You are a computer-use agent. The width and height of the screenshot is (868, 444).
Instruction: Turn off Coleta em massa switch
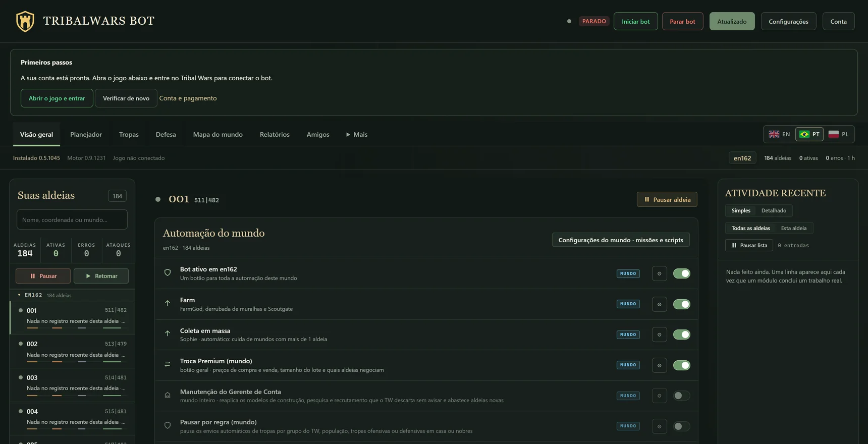pyautogui.click(x=681, y=335)
